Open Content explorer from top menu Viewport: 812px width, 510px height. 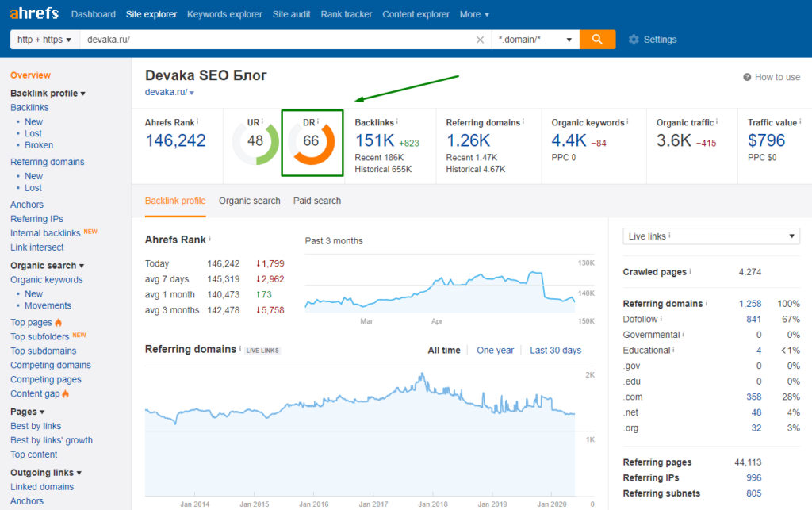coord(416,14)
